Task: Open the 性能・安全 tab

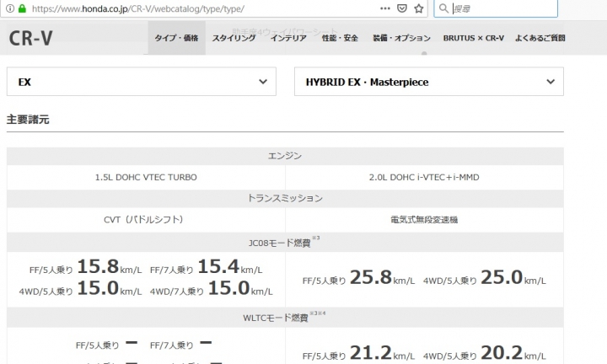Action: pyautogui.click(x=340, y=38)
